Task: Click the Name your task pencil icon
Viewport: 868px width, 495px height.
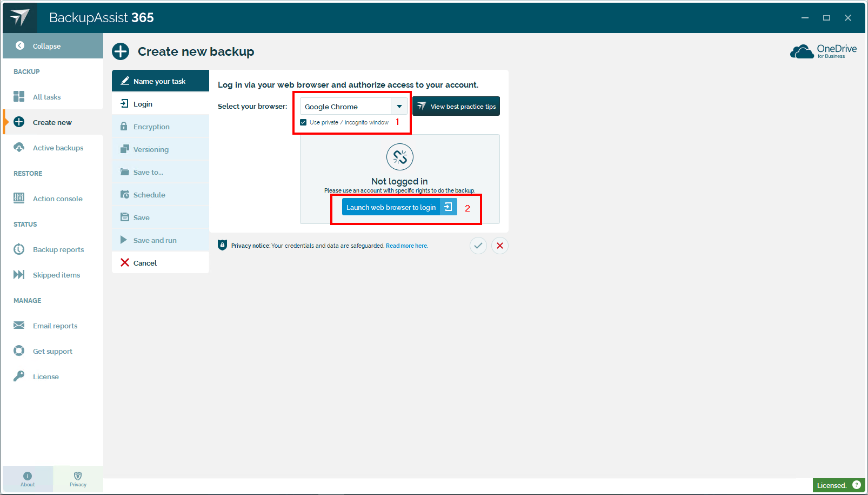Action: pos(124,81)
